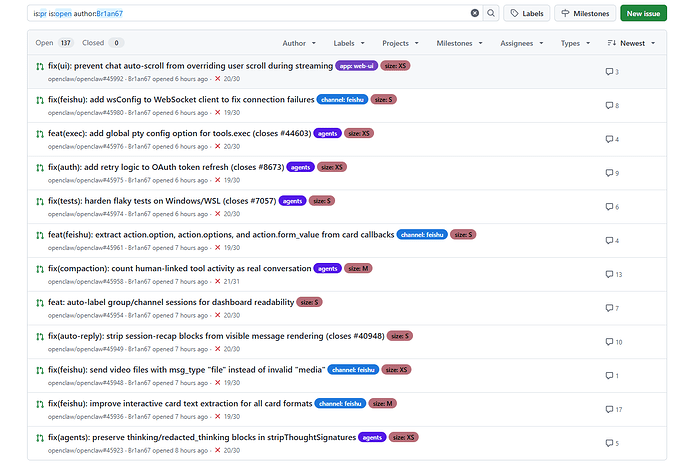Click failed checks X on session-recap PR
The height and width of the screenshot is (463, 690).
tap(217, 349)
